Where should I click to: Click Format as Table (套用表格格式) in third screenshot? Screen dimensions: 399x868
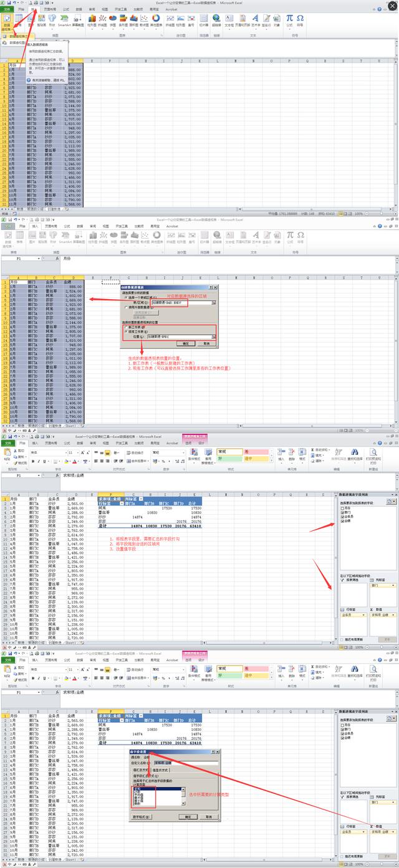coord(208,457)
